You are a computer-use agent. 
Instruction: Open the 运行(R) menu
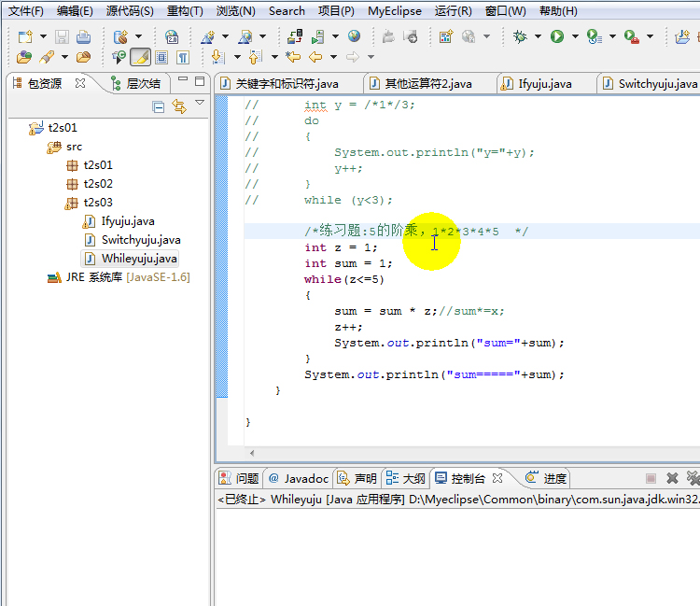click(x=453, y=11)
